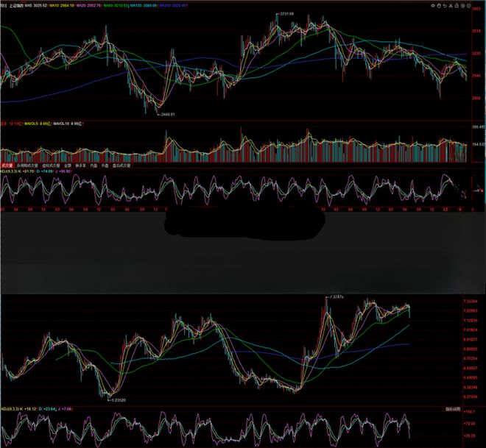Click the circled plus zoom icon
486x448 pixels.
(x=462, y=6)
